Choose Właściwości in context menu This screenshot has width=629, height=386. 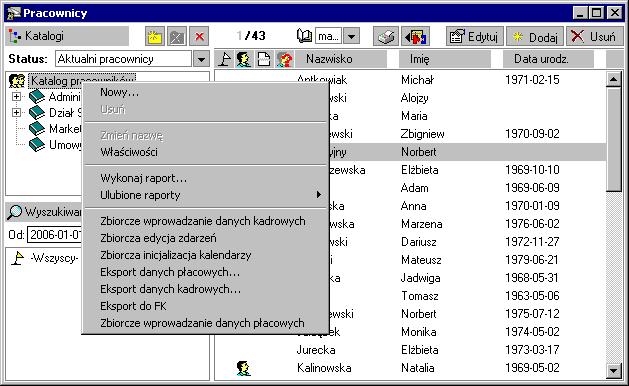205,152
